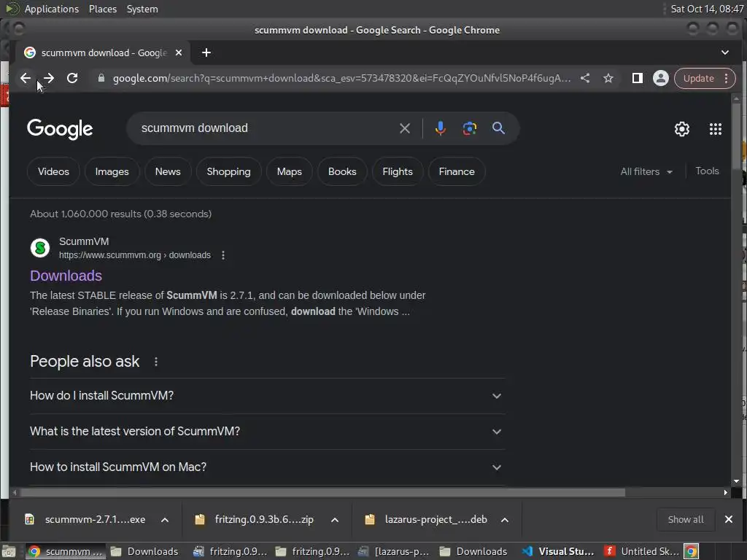Open more options for ScummVM result
Screen dimensions: 747x560
pos(223,255)
